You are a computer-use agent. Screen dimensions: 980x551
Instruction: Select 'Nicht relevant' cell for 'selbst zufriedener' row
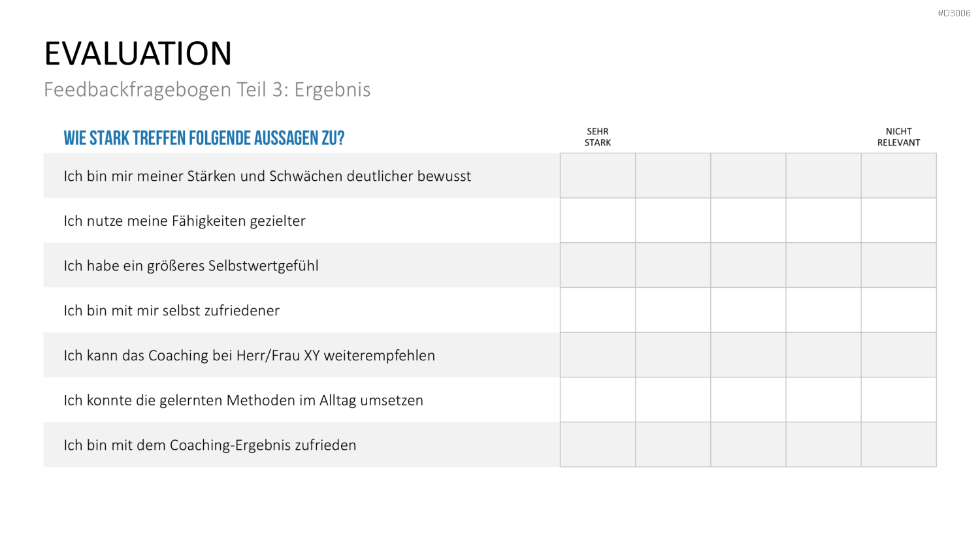[899, 310]
